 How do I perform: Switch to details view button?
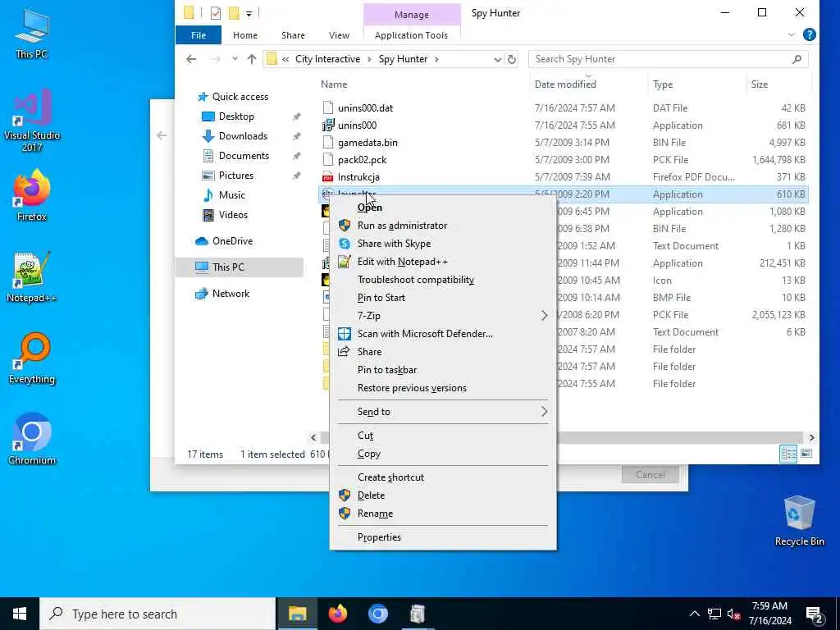pyautogui.click(x=788, y=454)
